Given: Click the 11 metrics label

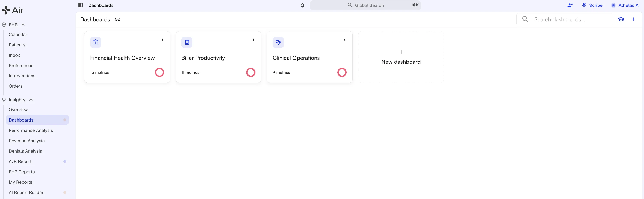Looking at the screenshot, I should (190, 72).
